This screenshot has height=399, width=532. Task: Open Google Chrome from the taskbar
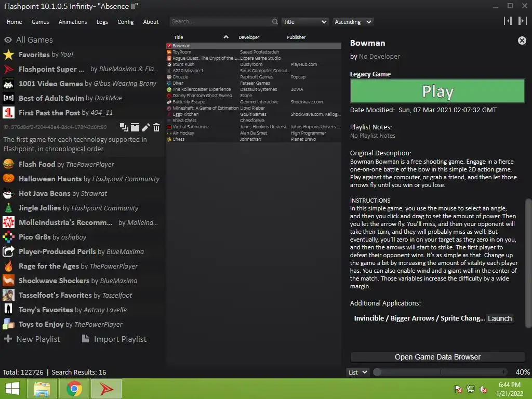coord(74,389)
